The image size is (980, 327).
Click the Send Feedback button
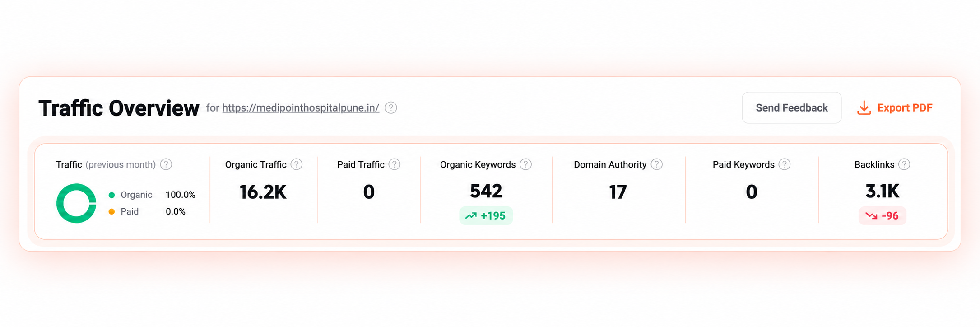click(x=792, y=108)
